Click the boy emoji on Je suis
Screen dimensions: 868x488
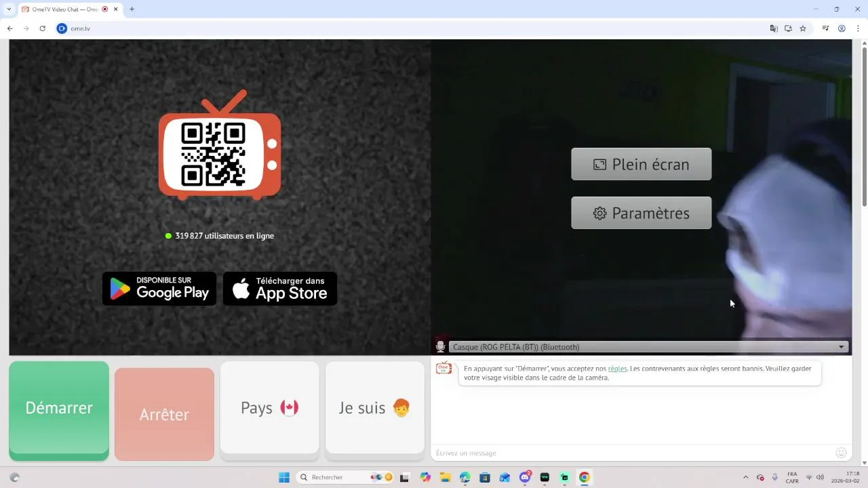point(401,407)
